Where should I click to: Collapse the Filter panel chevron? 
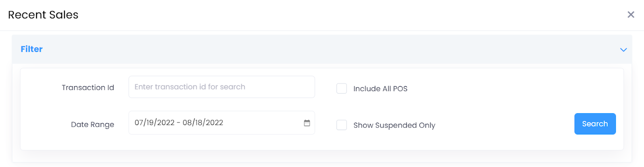(623, 50)
